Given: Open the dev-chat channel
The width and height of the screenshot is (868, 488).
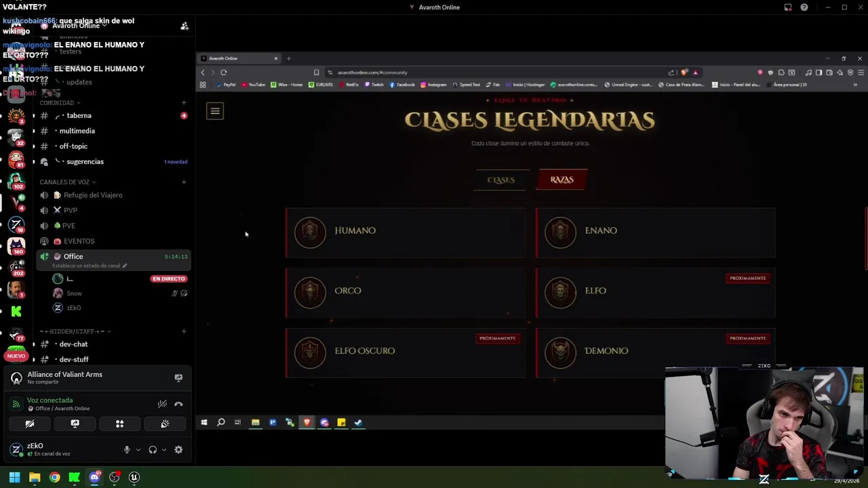Looking at the screenshot, I should (113, 344).
